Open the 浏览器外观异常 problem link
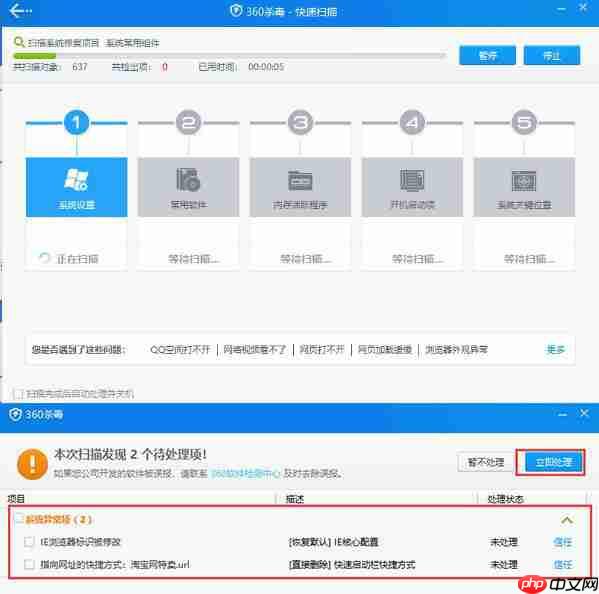 click(457, 349)
